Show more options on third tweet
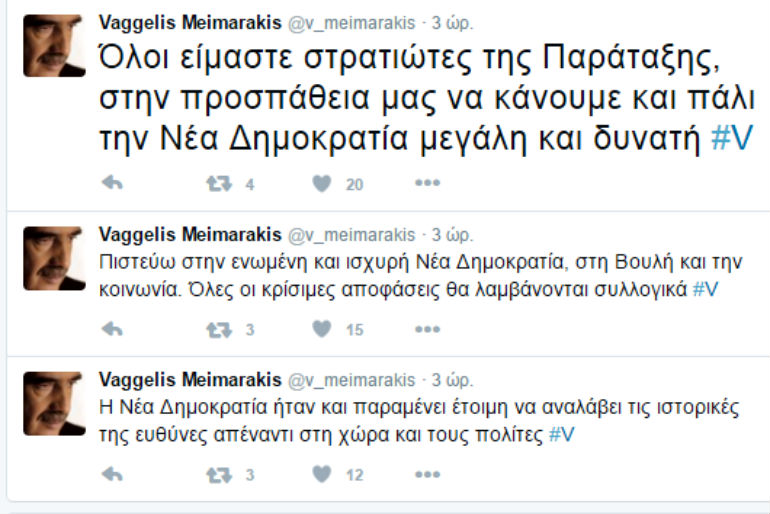This screenshot has height=514, width=770. pos(427,475)
